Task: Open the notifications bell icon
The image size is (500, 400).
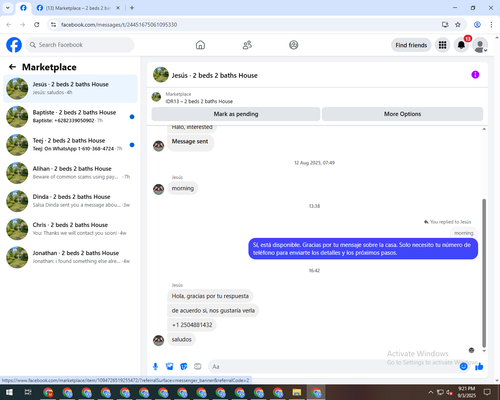Action: click(461, 45)
